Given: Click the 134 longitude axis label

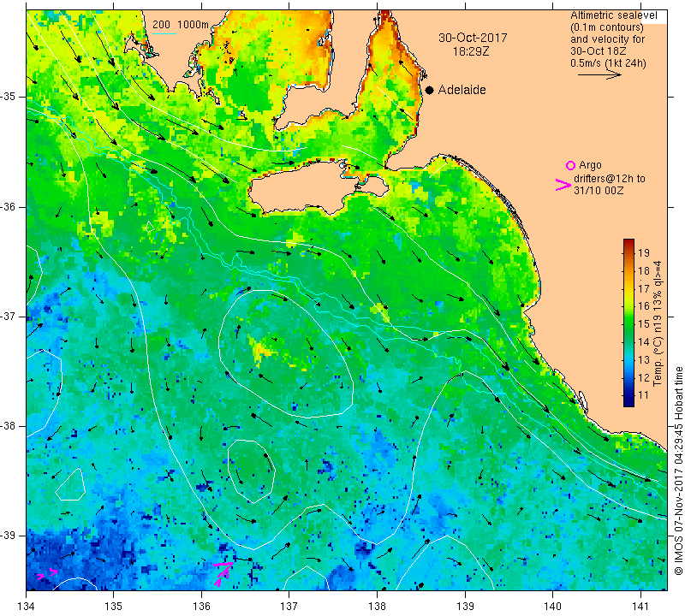Looking at the screenshot, I should (x=27, y=606).
